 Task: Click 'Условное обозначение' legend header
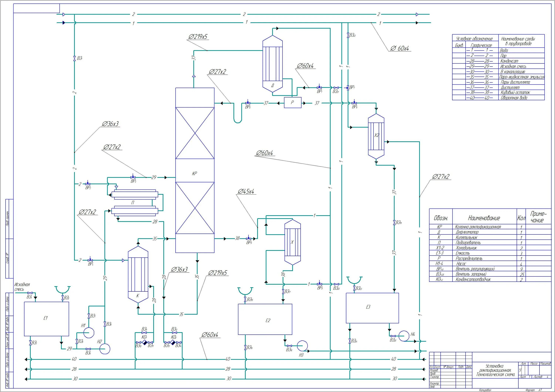(x=474, y=39)
